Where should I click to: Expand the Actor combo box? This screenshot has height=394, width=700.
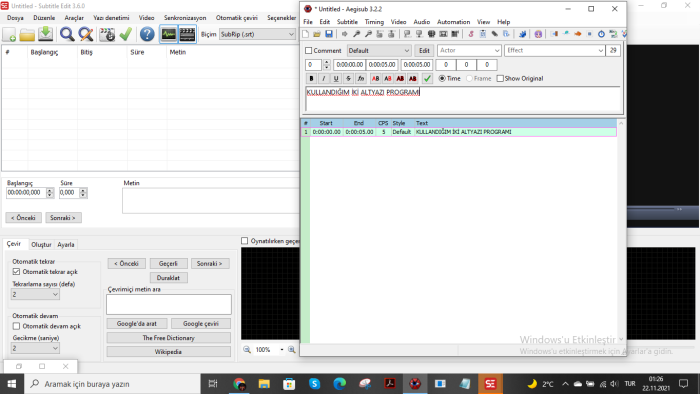469,51
